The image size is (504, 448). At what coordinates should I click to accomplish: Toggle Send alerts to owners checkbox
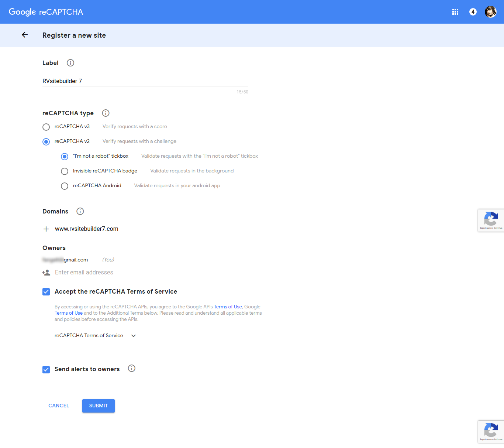click(x=46, y=370)
